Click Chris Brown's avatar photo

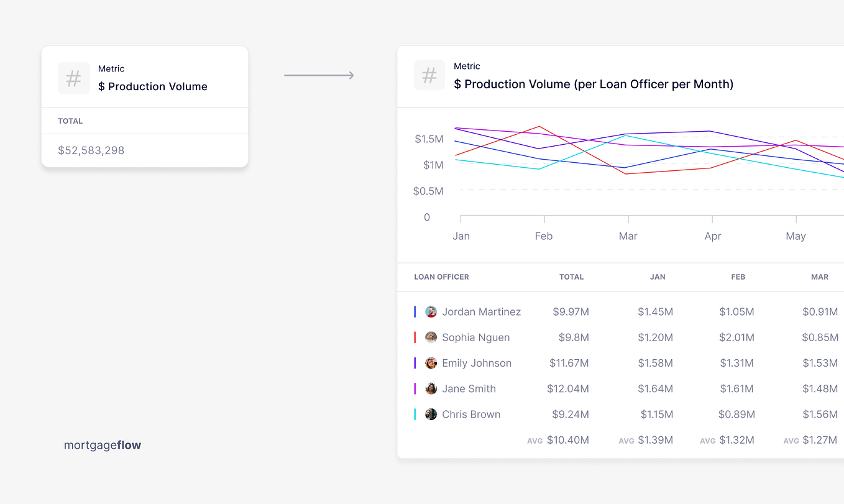pyautogui.click(x=431, y=414)
